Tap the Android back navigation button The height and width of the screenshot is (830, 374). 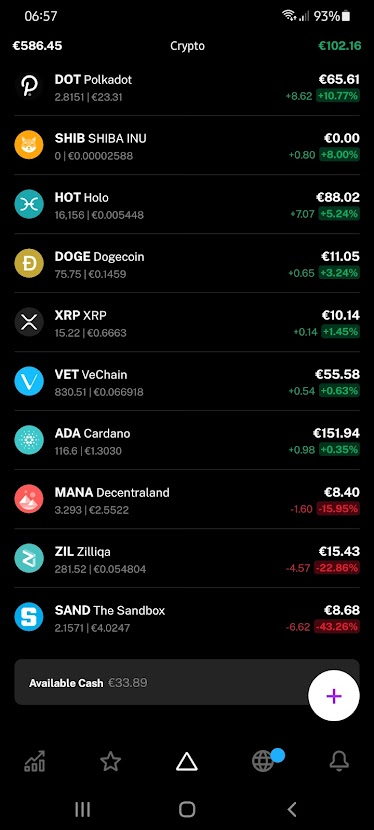tap(291, 809)
